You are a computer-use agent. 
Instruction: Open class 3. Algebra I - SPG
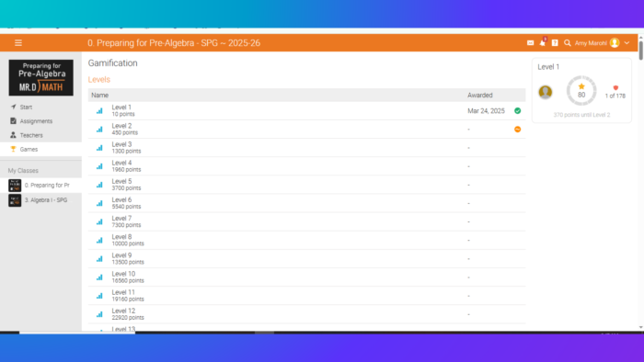[x=46, y=200]
